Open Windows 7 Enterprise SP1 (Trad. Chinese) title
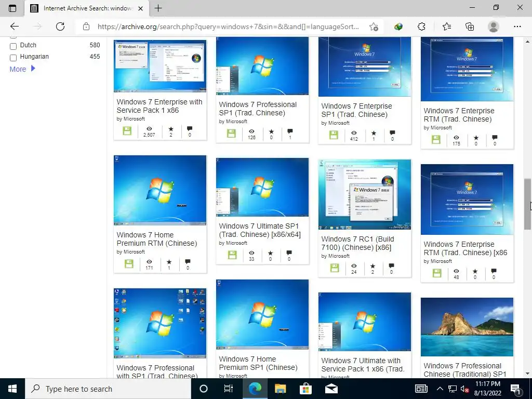Viewport: 532px width, 399px height. [356, 110]
